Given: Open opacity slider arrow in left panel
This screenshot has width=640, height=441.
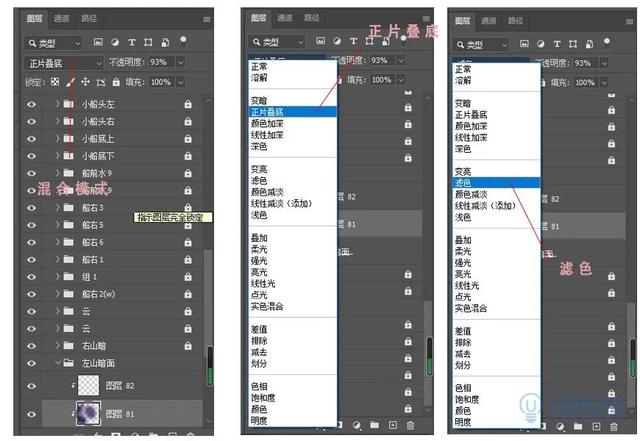Looking at the screenshot, I should pyautogui.click(x=180, y=62).
